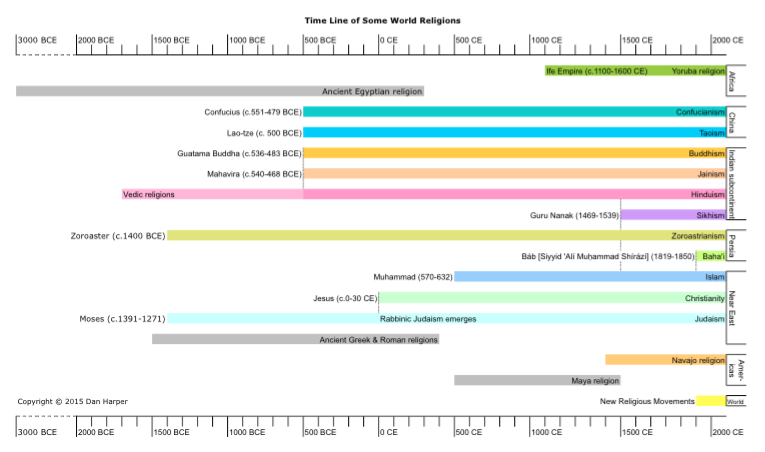Click 1500 BCE marker on the bottom axis
Image resolution: width=765 pixels, height=452 pixels.
tap(171, 432)
